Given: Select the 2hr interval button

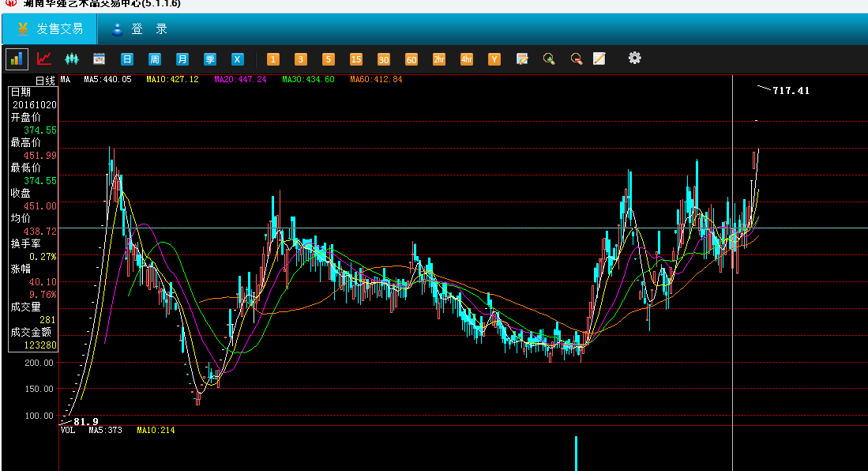Looking at the screenshot, I should pyautogui.click(x=439, y=59).
